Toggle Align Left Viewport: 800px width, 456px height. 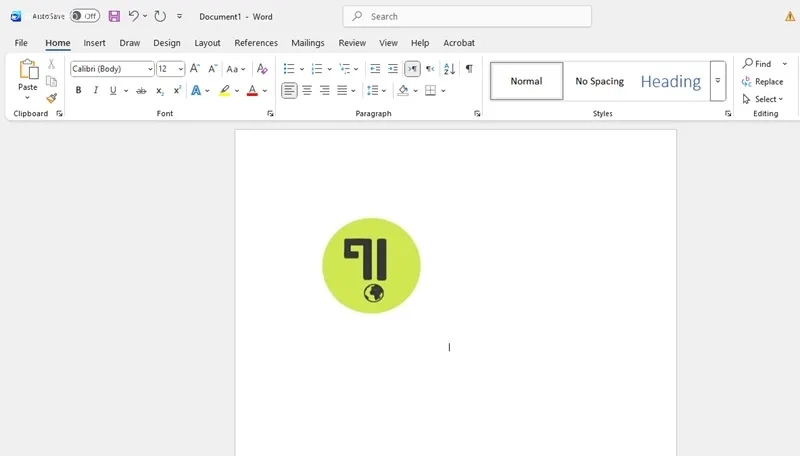[x=289, y=91]
